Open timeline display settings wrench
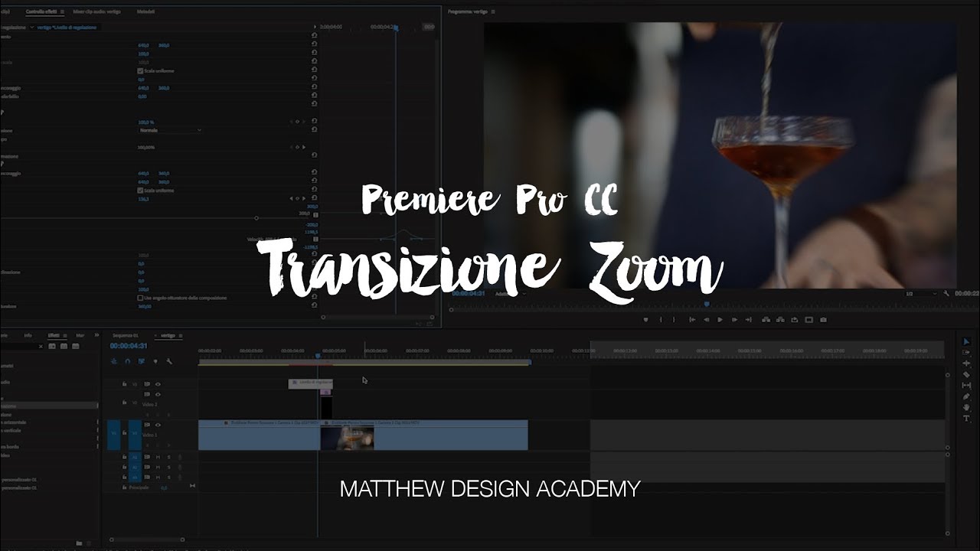980x551 pixels. pos(169,361)
